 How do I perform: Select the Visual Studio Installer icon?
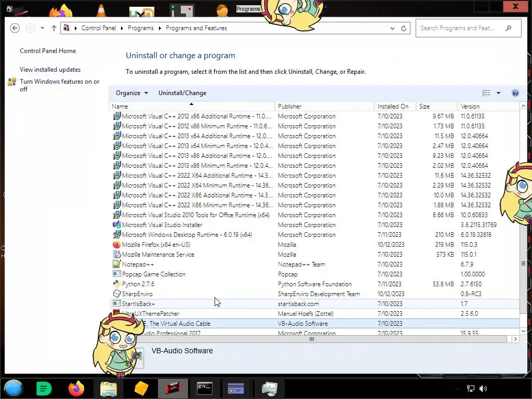click(x=116, y=225)
